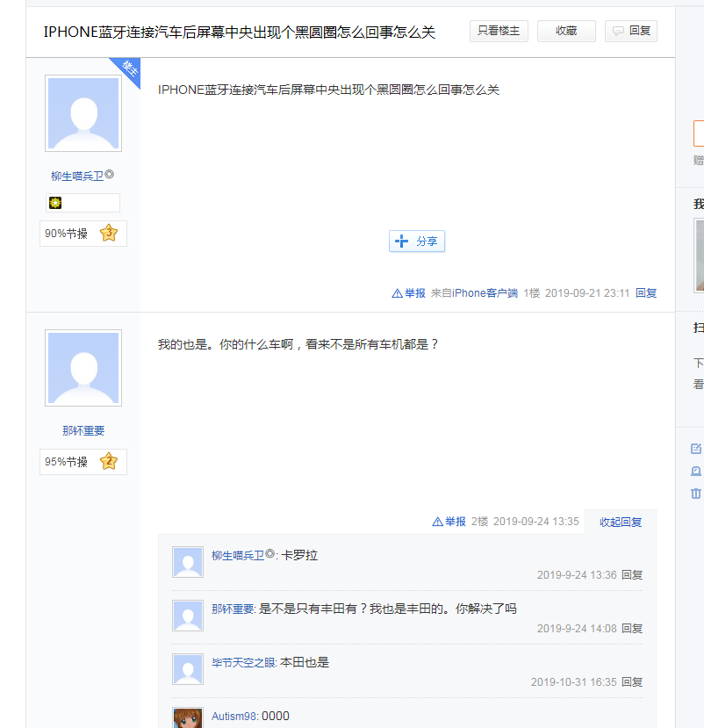This screenshot has height=728, width=704.
Task: Open 柳生喵兵卫 link in the 卡罗拉 comment
Action: point(238,555)
